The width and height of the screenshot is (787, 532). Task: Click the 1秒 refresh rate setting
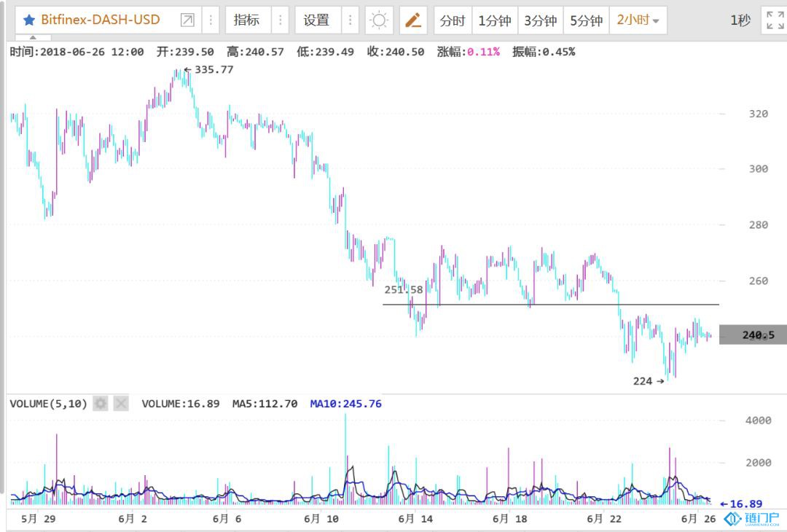[x=740, y=20]
